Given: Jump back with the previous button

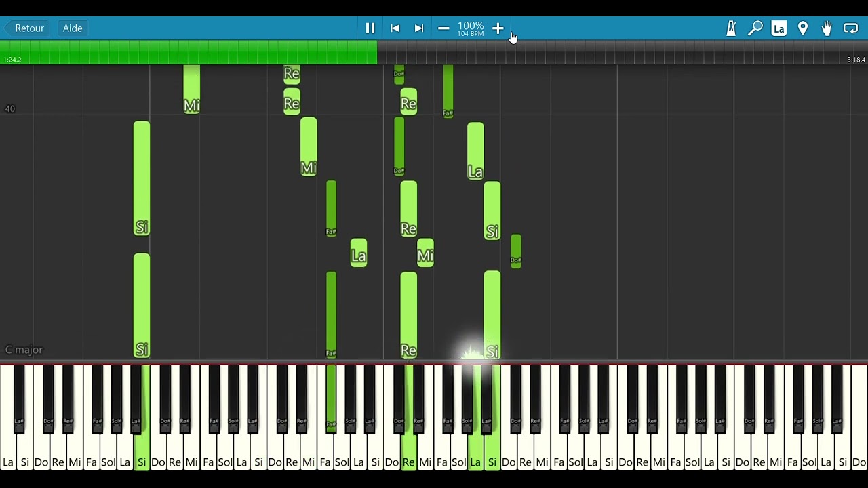Looking at the screenshot, I should click(x=395, y=28).
